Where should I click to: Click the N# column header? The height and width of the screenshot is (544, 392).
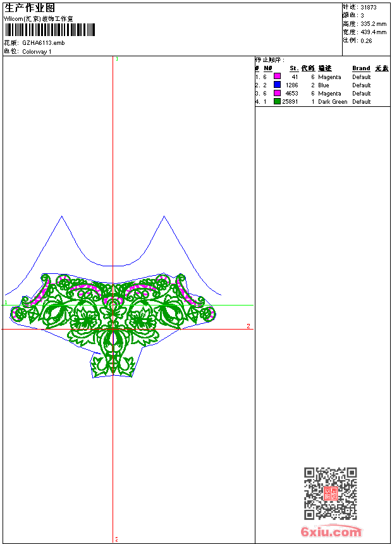click(268, 68)
